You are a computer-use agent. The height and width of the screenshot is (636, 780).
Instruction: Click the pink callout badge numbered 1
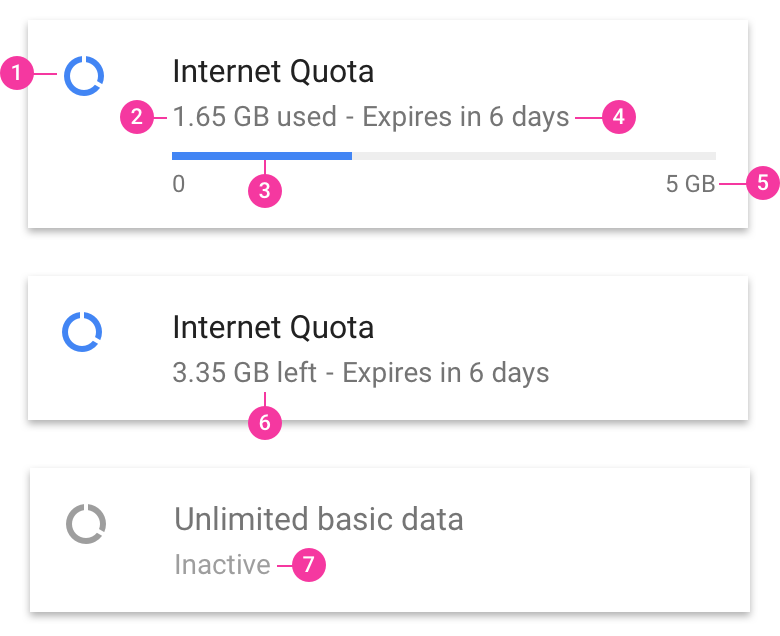(17, 73)
